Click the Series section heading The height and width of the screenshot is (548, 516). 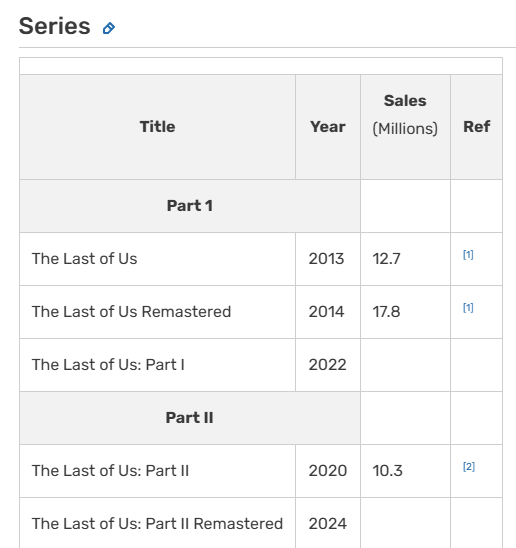[x=55, y=26]
